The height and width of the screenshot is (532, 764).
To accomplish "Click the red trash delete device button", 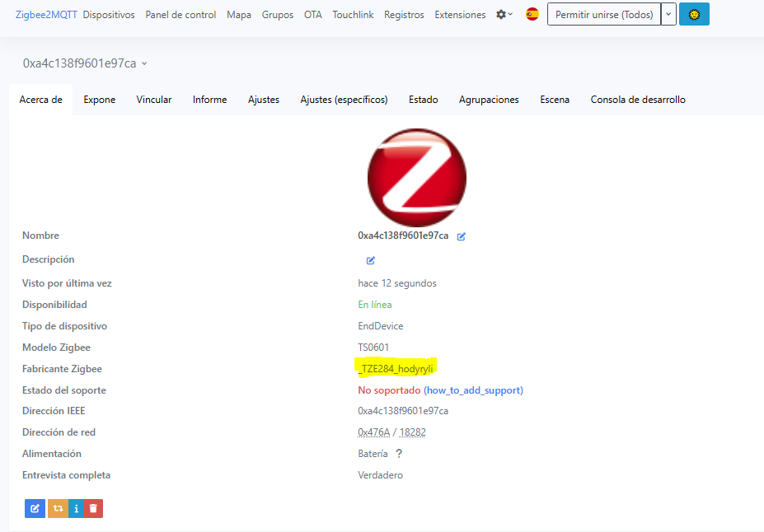I will [x=94, y=508].
